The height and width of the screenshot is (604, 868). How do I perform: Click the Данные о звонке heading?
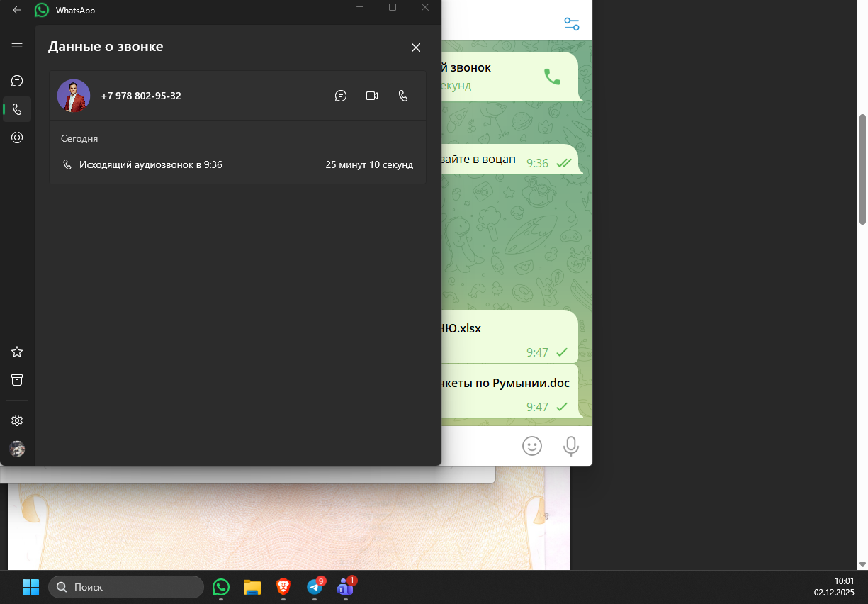tap(106, 47)
